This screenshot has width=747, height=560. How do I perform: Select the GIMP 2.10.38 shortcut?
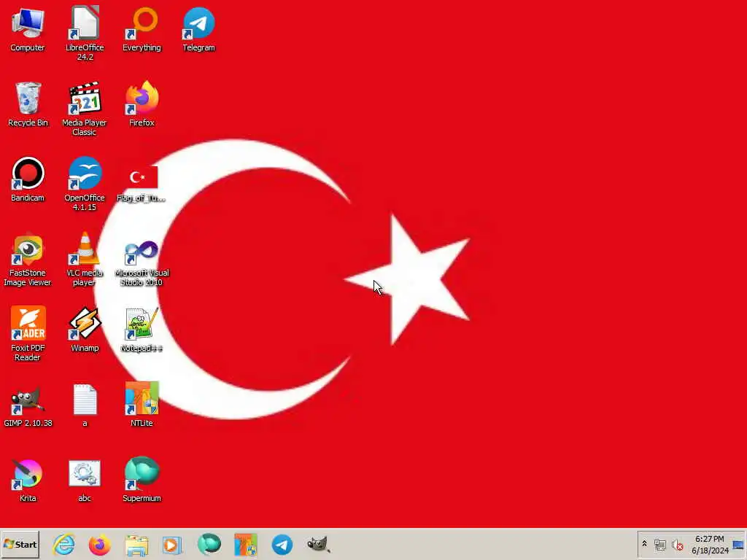tap(28, 405)
